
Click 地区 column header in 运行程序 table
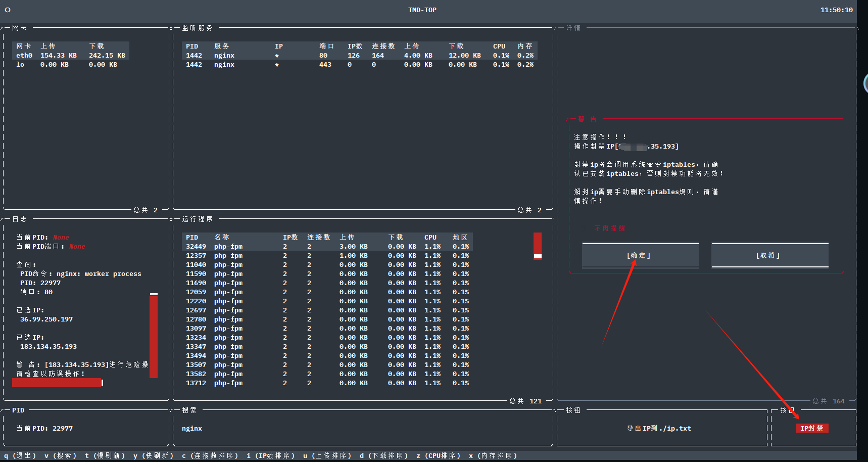tap(460, 238)
